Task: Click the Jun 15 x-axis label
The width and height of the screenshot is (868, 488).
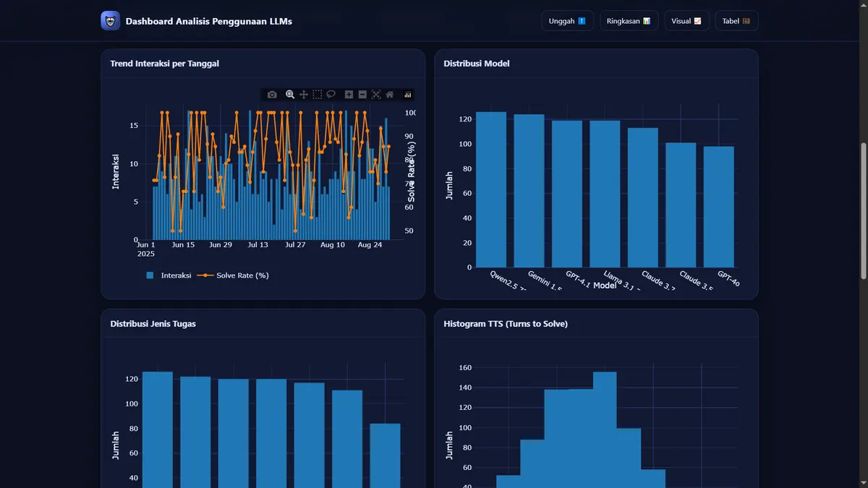Action: point(183,245)
